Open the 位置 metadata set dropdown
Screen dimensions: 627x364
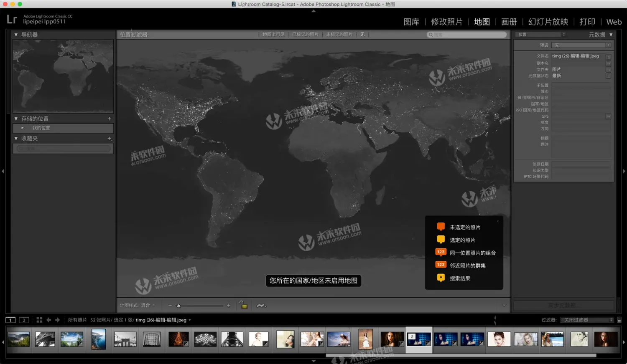(540, 35)
